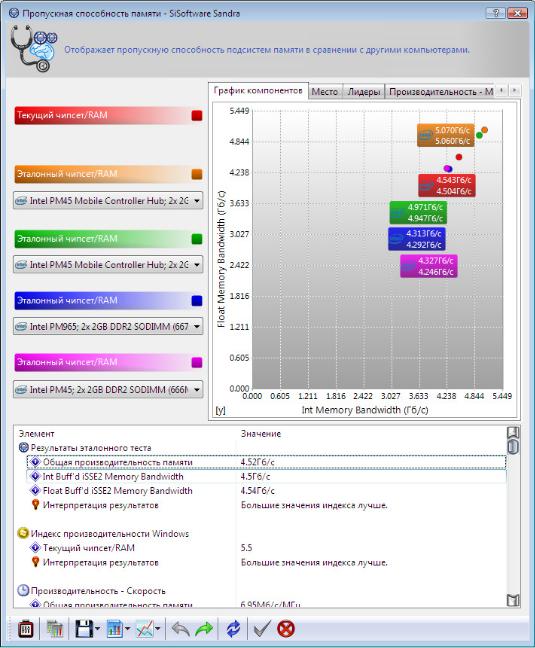The height and width of the screenshot is (648, 535).
Task: Open the benchmark options icon in the bottom toolbar
Action: [26, 629]
